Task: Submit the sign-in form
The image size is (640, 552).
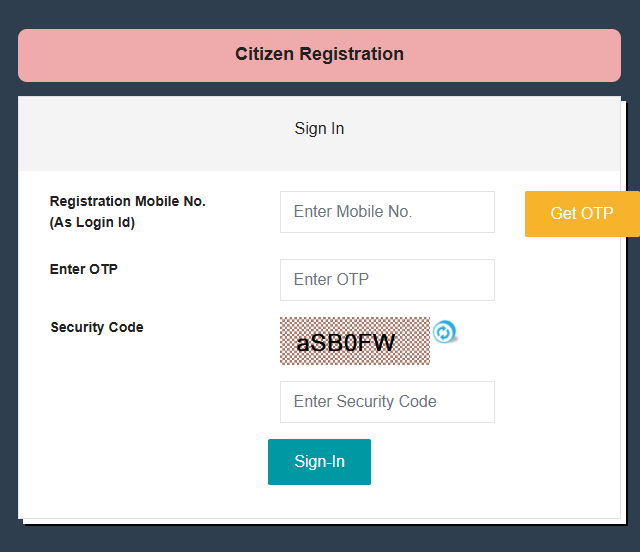Action: tap(319, 462)
